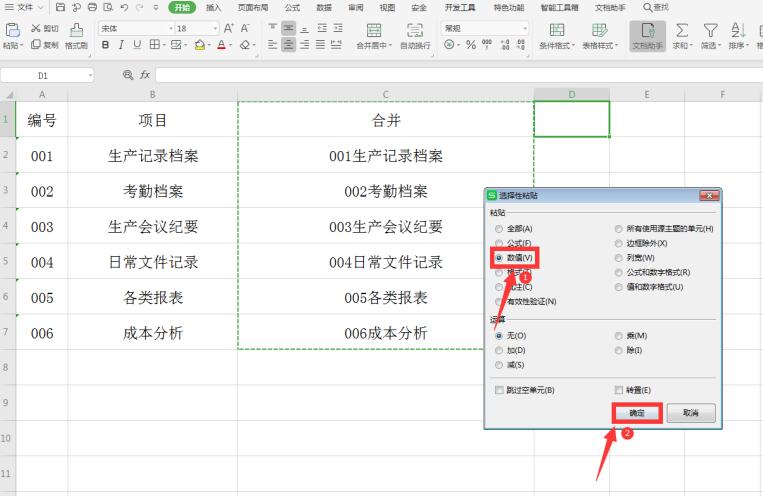Decrease font size with A- icon
Screen dimensions: 763x496
pos(245,28)
